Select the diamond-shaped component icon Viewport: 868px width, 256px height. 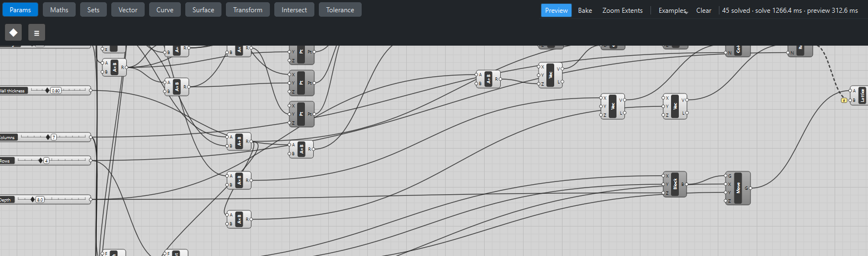(13, 33)
